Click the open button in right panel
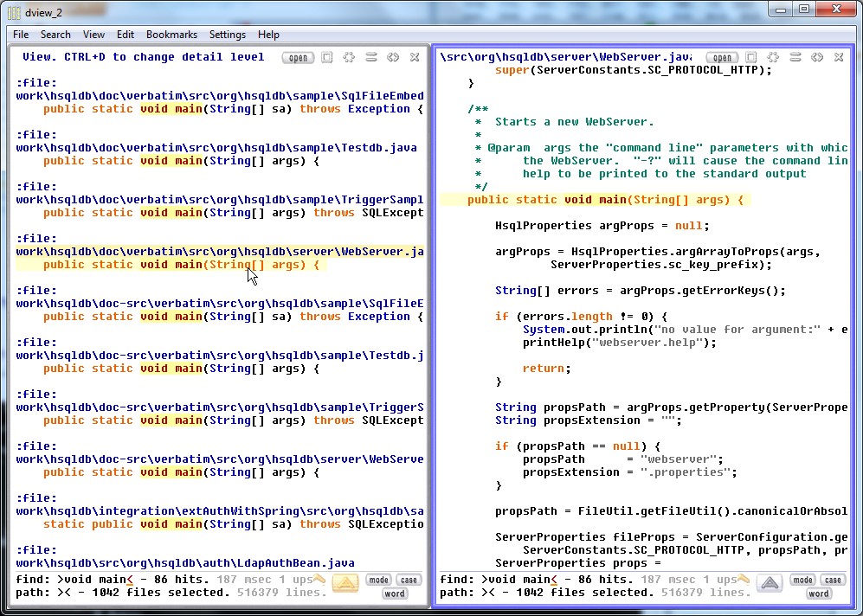This screenshot has height=616, width=863. (722, 58)
